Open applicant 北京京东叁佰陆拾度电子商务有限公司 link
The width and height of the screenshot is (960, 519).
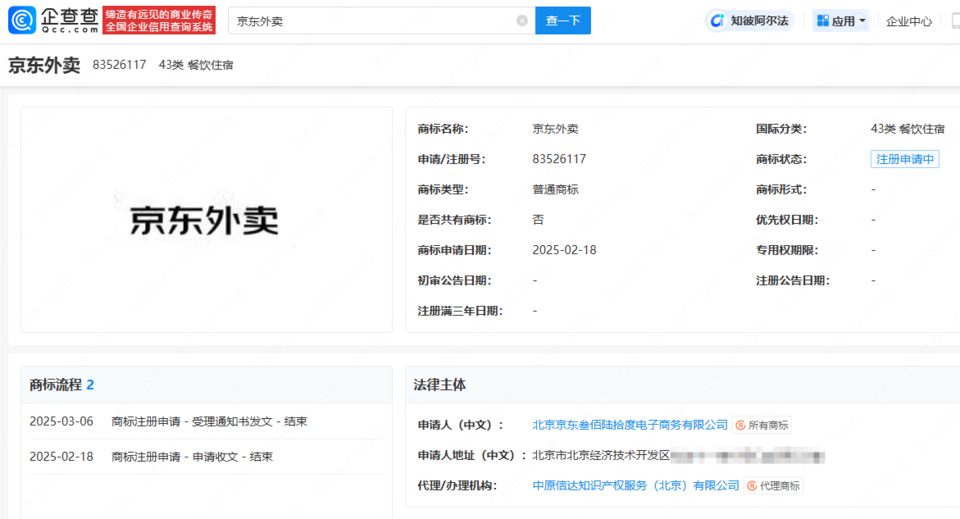630,425
